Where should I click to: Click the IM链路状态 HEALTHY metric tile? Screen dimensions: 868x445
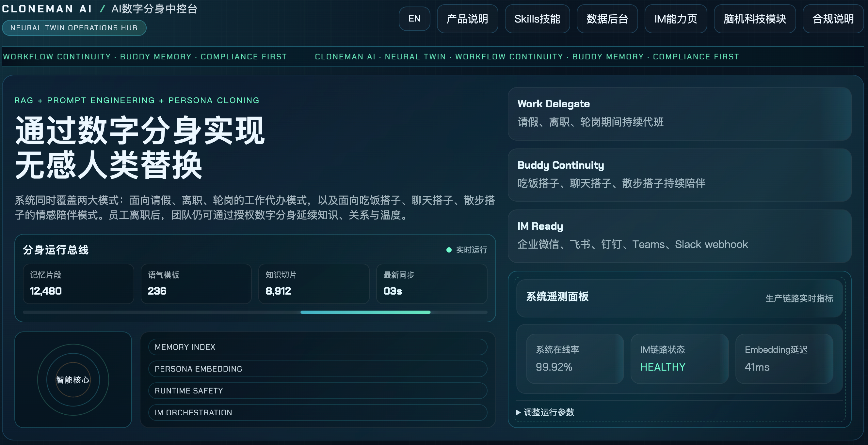click(679, 359)
